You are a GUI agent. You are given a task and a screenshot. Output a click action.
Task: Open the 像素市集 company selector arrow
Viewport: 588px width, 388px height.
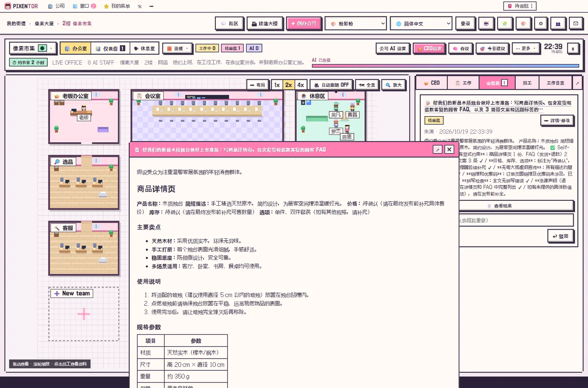[51, 48]
